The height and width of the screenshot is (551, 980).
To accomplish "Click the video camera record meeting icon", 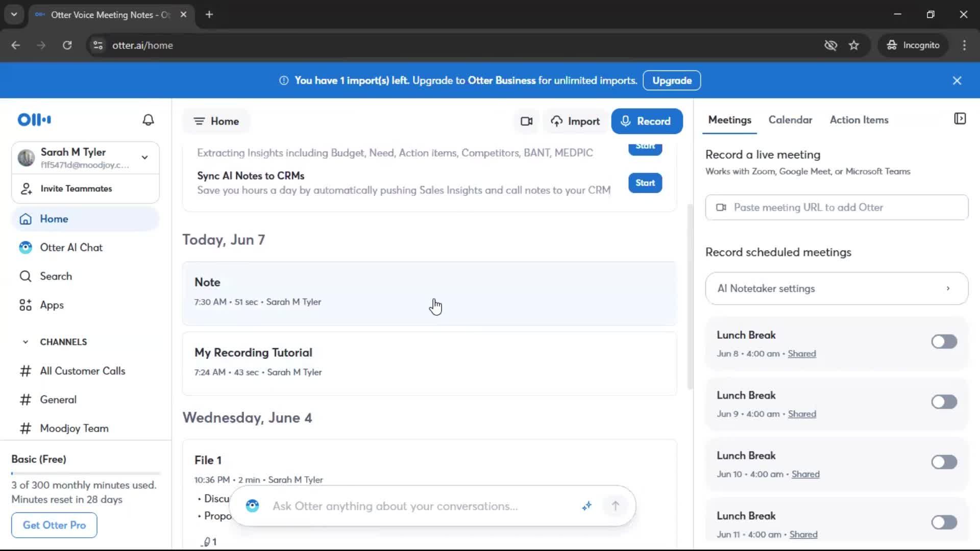I will coord(526,121).
